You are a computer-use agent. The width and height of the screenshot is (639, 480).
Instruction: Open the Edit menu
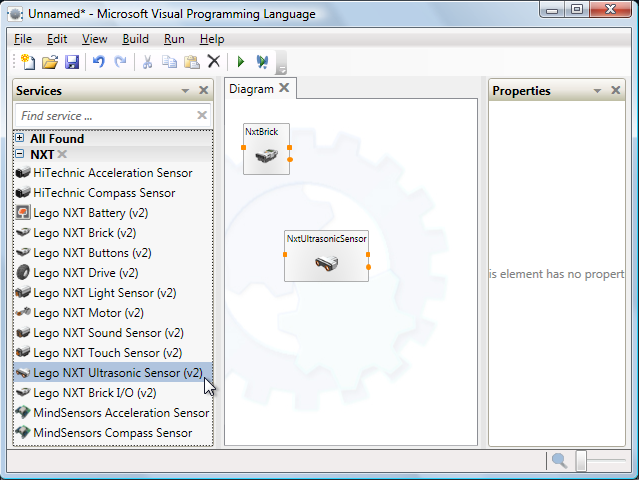[x=57, y=39]
